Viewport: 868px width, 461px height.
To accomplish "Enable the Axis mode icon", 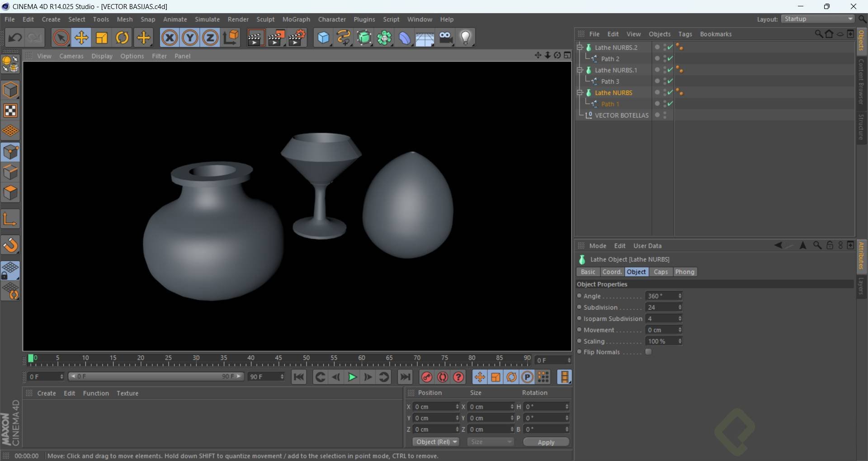I will (10, 219).
